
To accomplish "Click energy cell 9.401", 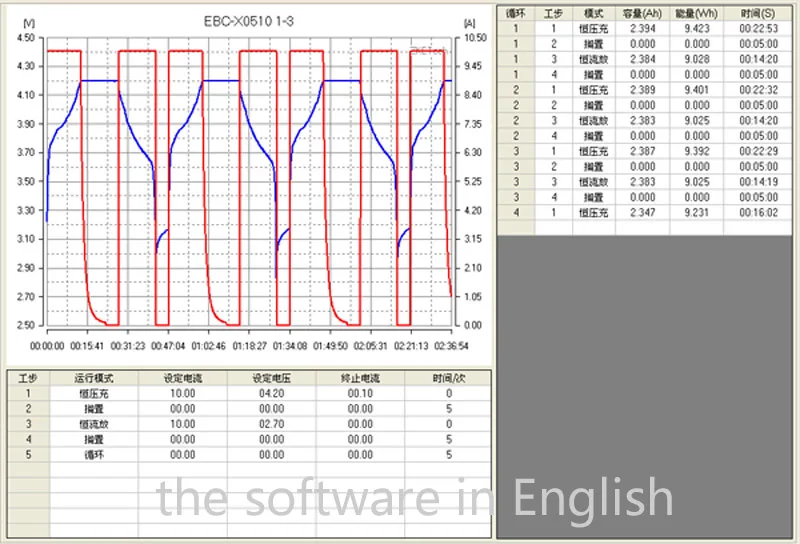I will coord(696,90).
